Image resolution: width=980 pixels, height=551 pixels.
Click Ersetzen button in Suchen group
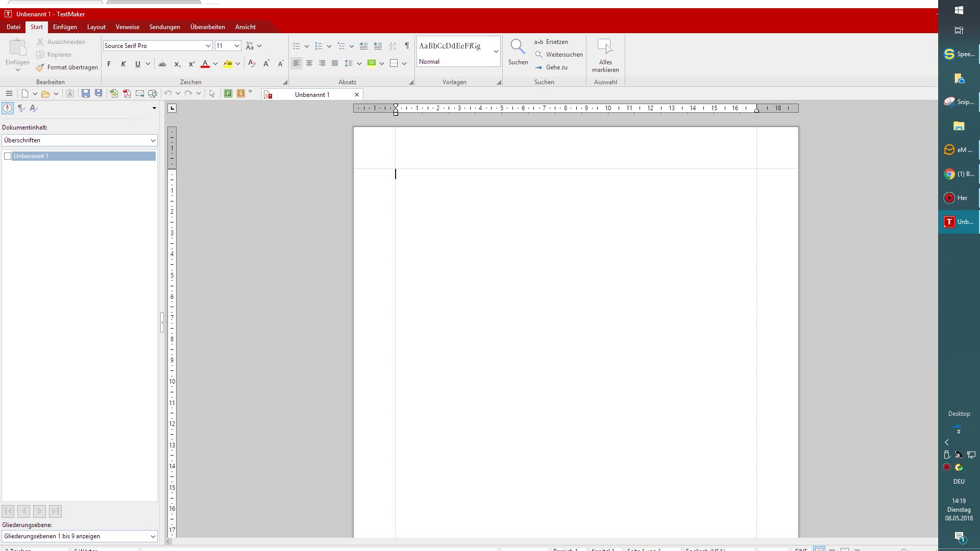coord(551,42)
